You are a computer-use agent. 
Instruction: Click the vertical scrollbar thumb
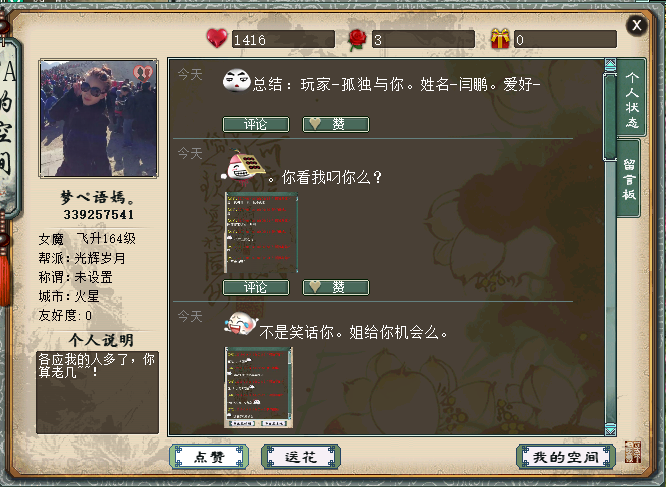click(610, 117)
